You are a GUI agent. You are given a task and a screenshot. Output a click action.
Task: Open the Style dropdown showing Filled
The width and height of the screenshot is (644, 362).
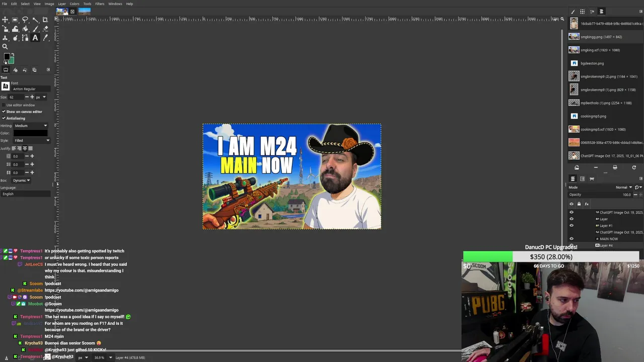tap(32, 140)
